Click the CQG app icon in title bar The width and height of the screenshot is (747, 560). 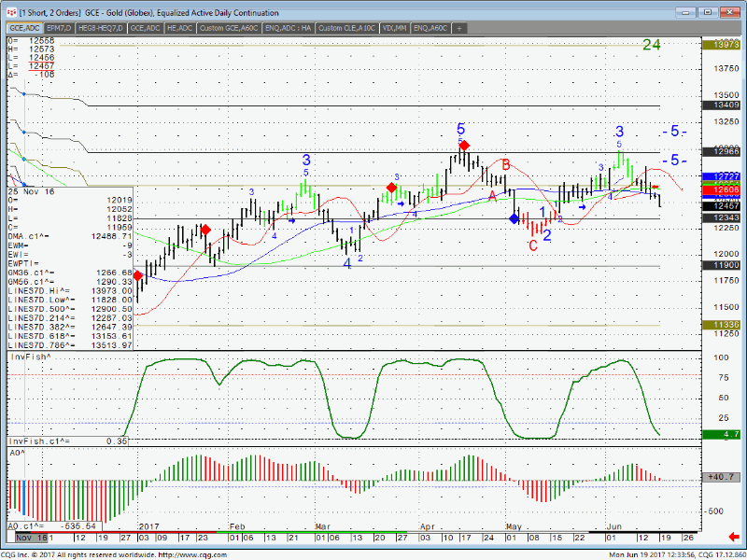[x=11, y=13]
